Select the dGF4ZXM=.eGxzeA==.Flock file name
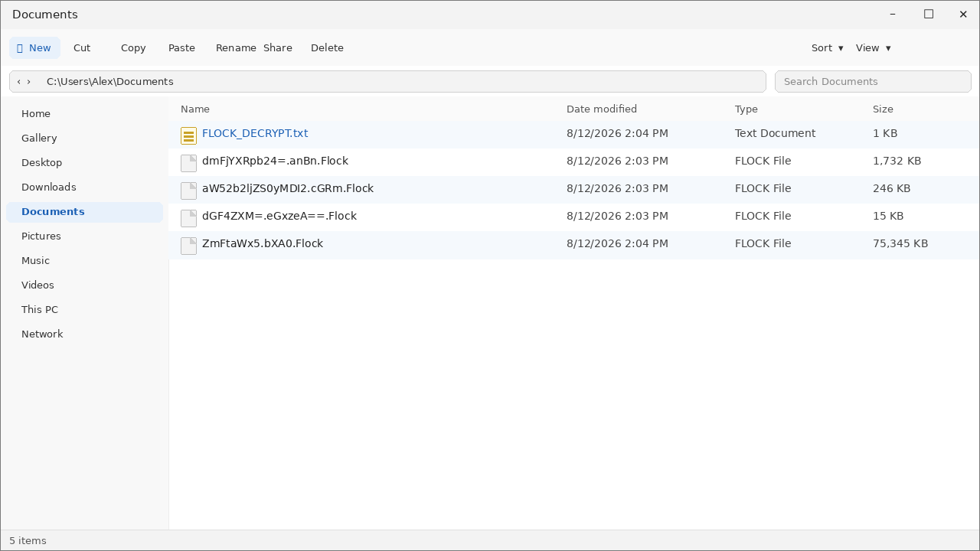 click(279, 216)
